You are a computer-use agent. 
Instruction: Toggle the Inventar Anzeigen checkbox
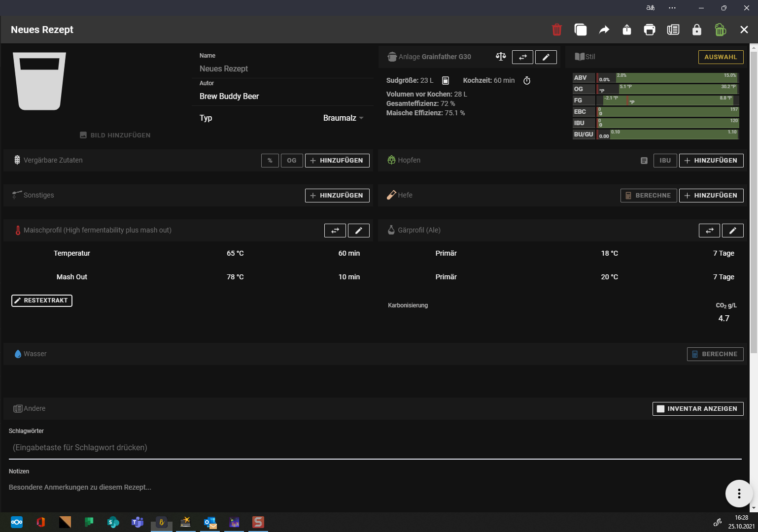(661, 409)
